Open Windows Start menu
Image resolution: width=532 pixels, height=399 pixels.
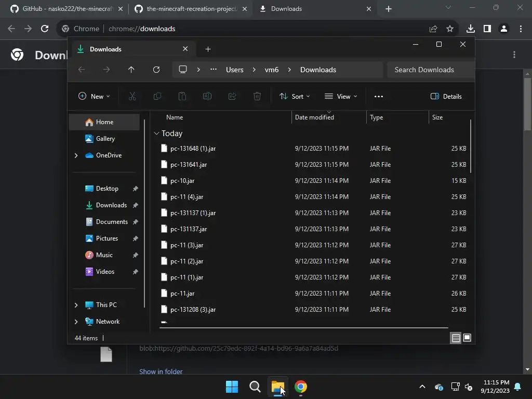[232, 387]
